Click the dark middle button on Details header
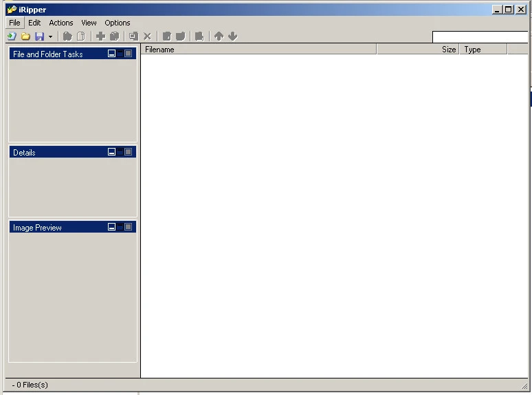Screen dimensions: 532x395 point(120,152)
